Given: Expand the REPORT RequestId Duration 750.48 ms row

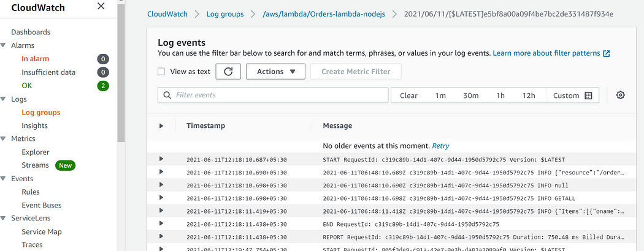Looking at the screenshot, I should (161, 236).
